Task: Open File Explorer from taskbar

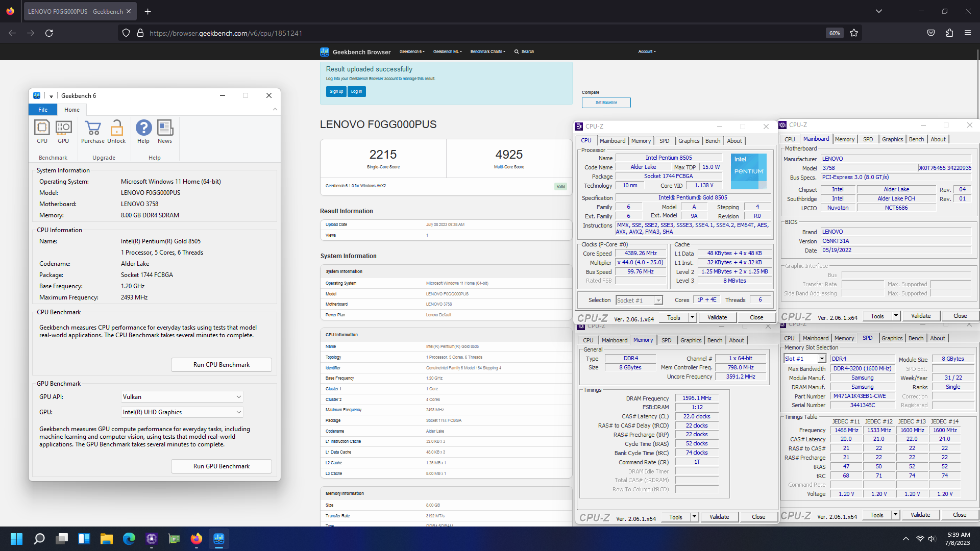Action: (x=106, y=539)
